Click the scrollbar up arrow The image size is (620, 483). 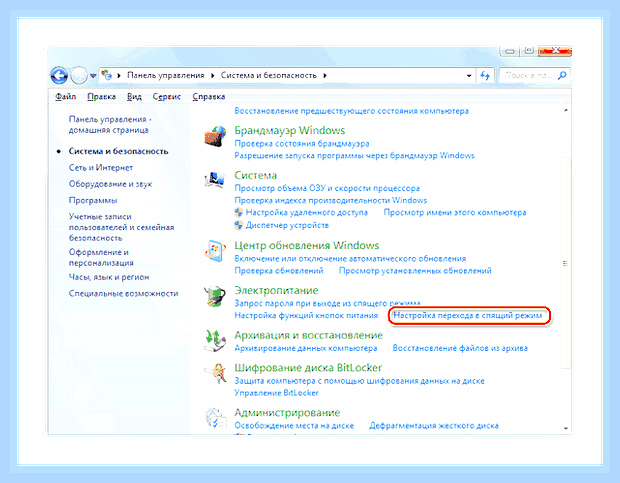point(565,110)
